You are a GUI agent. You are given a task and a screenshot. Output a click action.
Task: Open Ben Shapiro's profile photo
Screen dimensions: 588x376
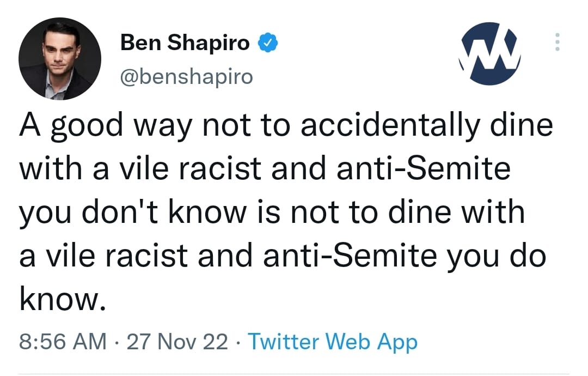59,59
